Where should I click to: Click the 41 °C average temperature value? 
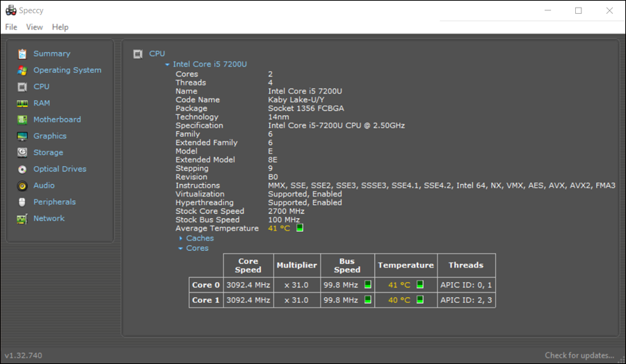coord(279,229)
